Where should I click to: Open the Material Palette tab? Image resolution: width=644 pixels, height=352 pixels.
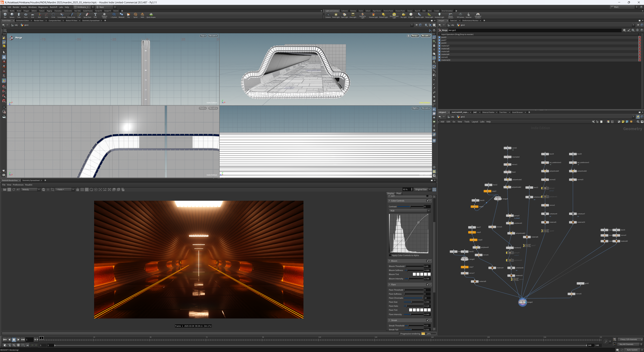(x=488, y=112)
